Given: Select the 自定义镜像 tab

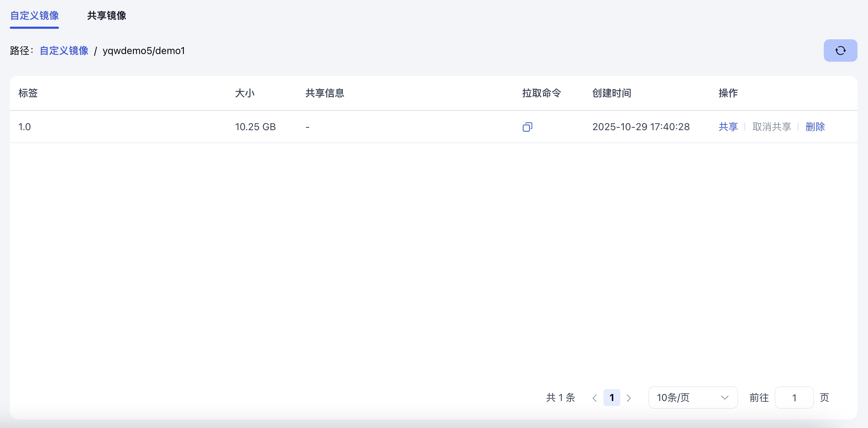Looking at the screenshot, I should [x=34, y=15].
